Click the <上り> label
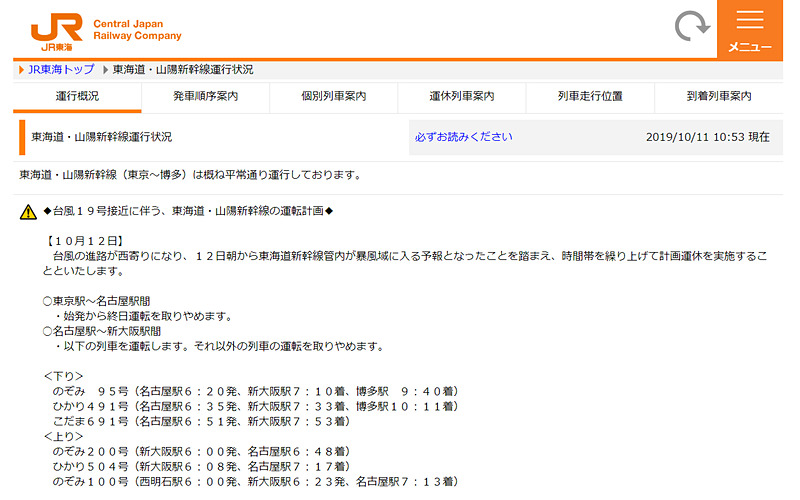 pos(63,437)
